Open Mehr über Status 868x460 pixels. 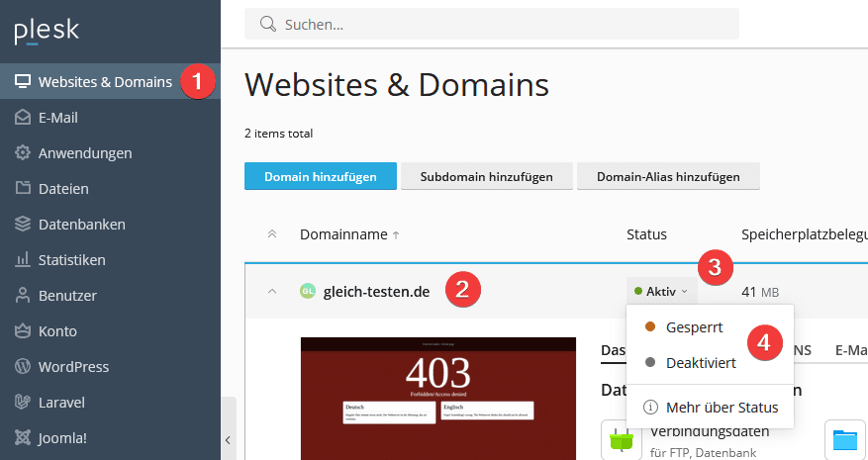click(722, 408)
